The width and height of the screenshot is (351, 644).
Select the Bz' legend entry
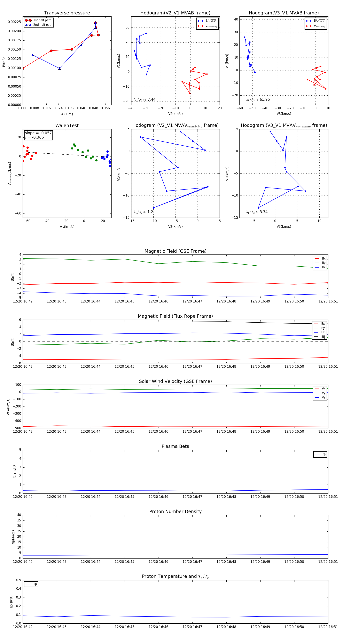click(320, 332)
